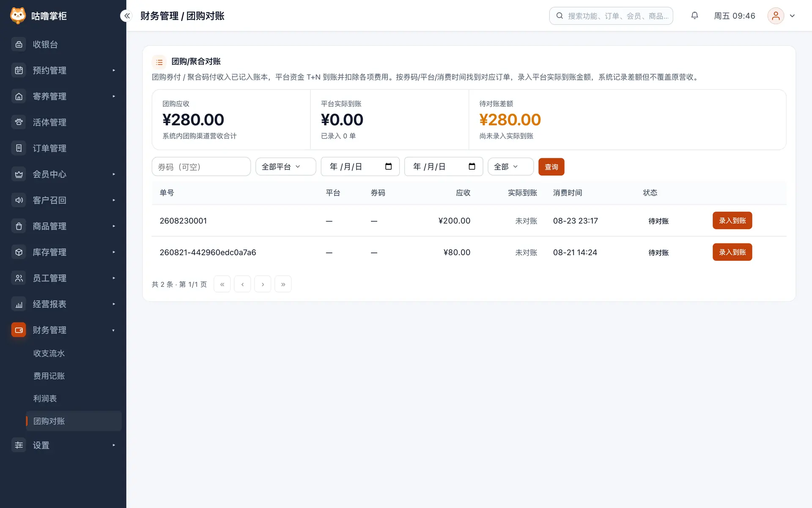Click the 活体管理 paw icon
Screen dimensions: 812x508
(x=19, y=122)
